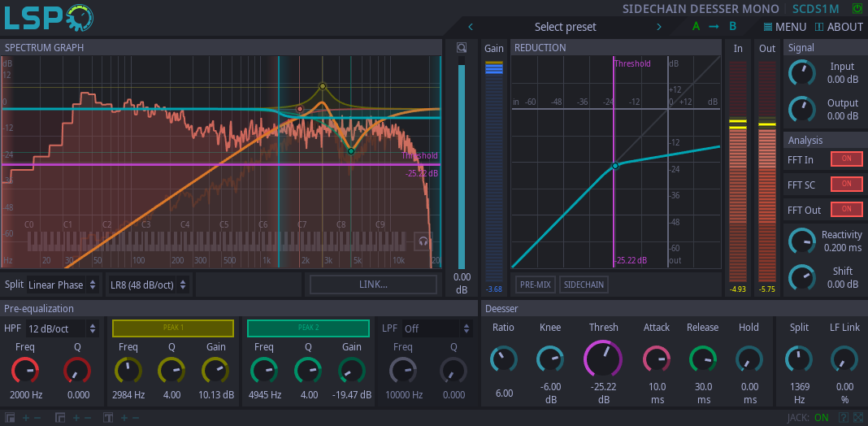Click fullscreen icon in bottom right corner
This screenshot has height=426, width=868.
coord(857,417)
